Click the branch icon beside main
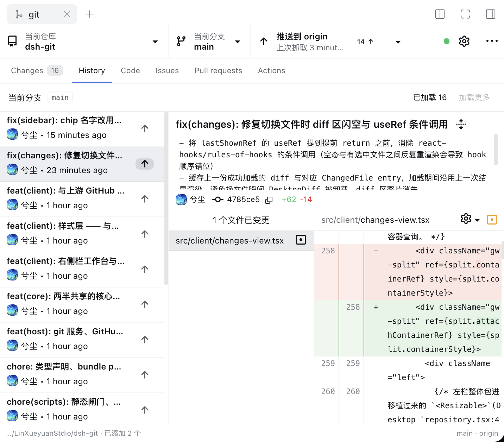This screenshot has height=442, width=504. (x=181, y=41)
